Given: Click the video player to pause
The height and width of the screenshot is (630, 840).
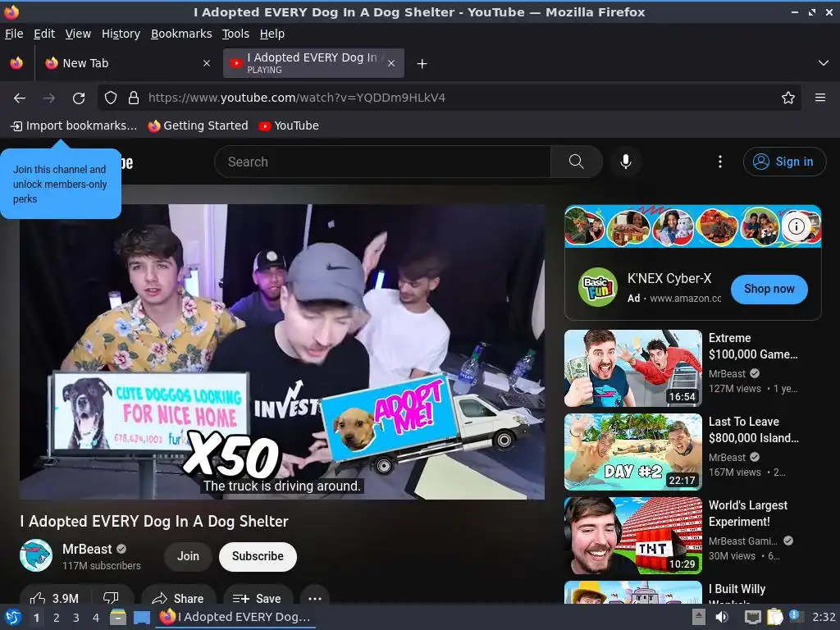Looking at the screenshot, I should pos(282,352).
